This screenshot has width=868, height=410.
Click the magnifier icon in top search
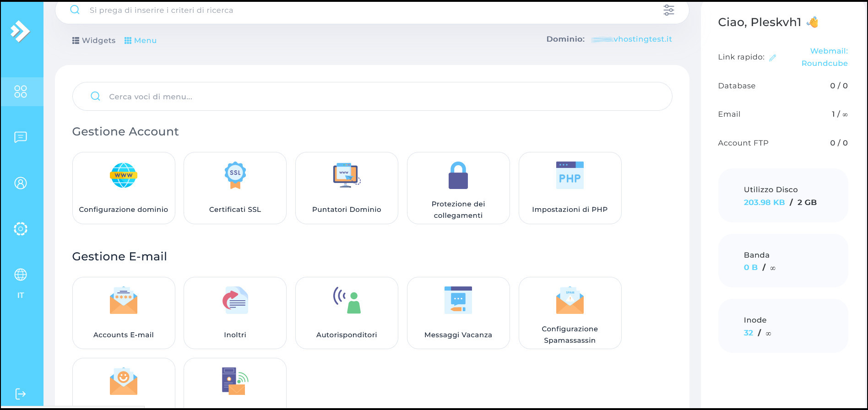click(x=75, y=10)
